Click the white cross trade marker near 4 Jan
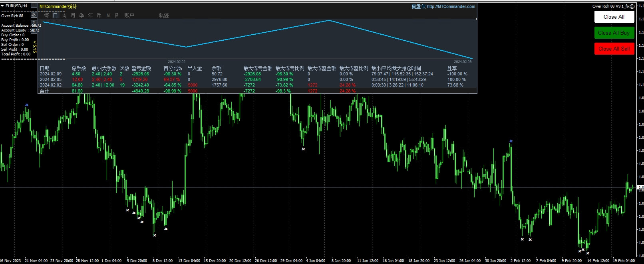The width and height of the screenshot is (644, 264). tap(303, 149)
